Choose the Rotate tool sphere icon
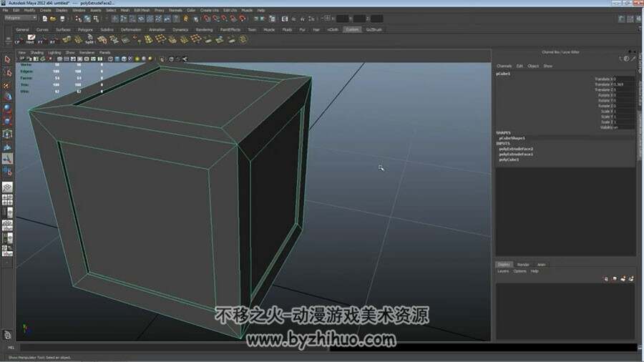The width and height of the screenshot is (644, 362). click(7, 109)
